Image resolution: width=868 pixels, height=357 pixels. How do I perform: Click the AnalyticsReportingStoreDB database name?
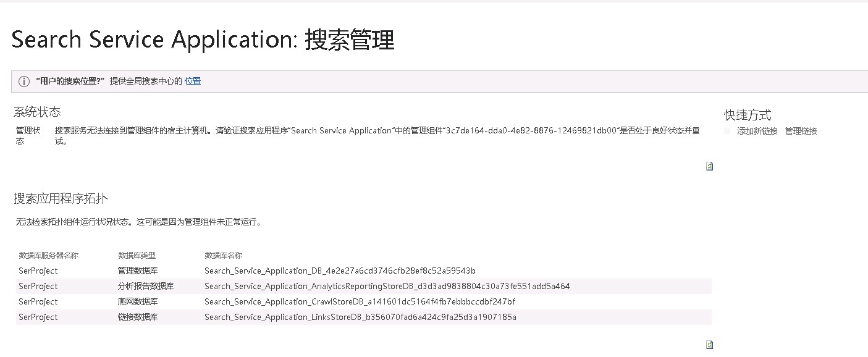(387, 286)
